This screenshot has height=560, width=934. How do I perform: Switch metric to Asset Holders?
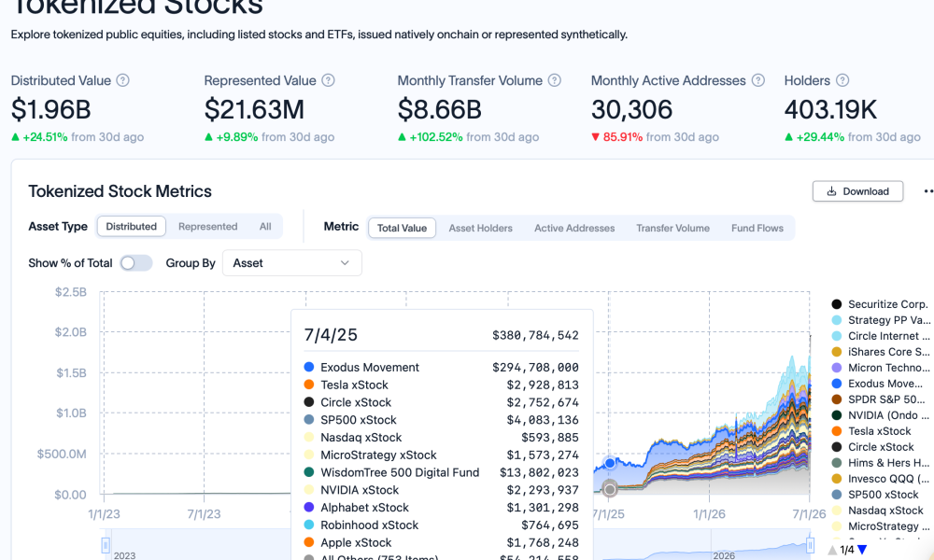(x=481, y=228)
